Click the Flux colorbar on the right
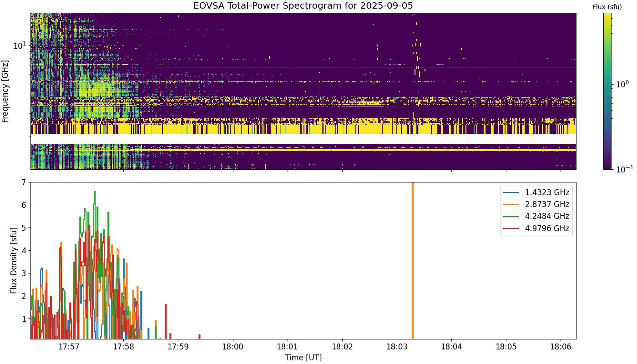Screen dimensions: 637x364 [607, 91]
